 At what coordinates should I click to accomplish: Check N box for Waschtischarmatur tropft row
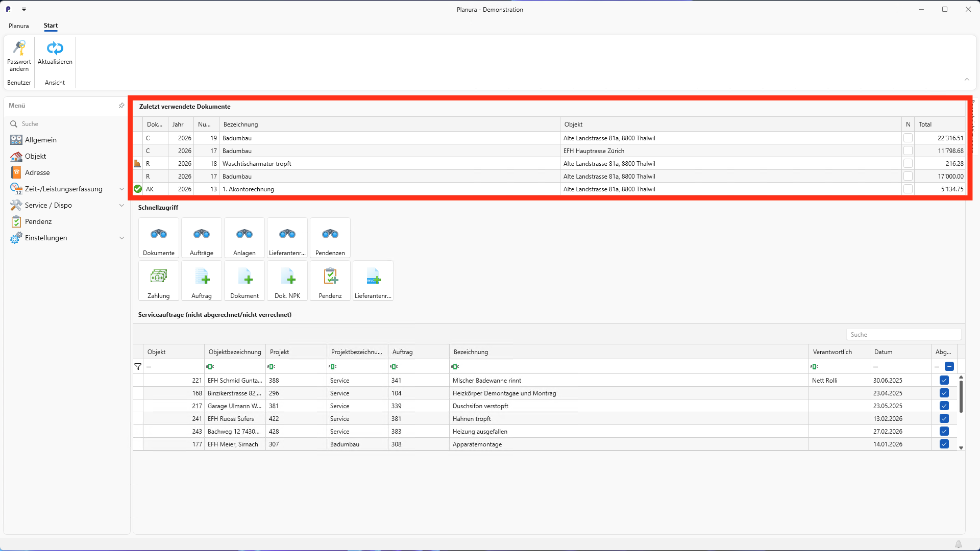908,164
